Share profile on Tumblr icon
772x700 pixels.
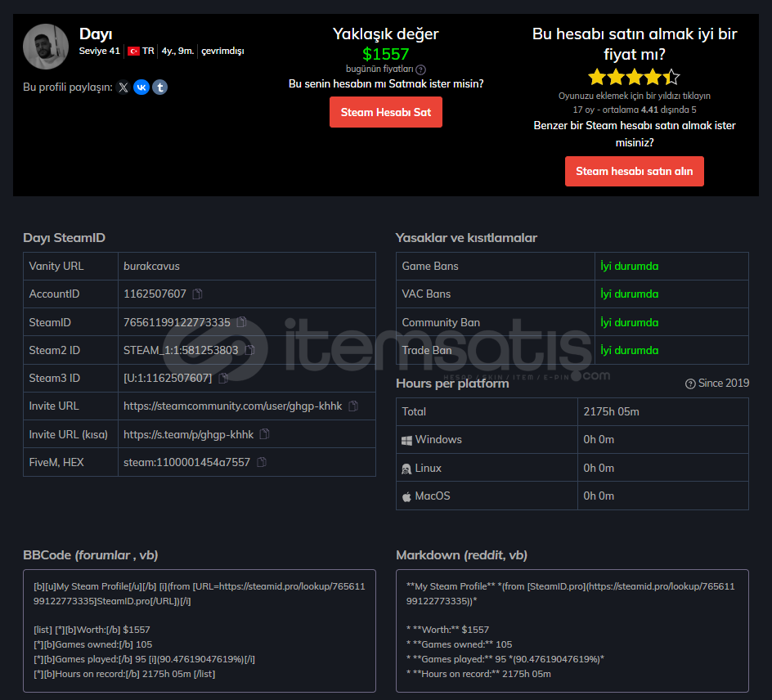pos(159,87)
